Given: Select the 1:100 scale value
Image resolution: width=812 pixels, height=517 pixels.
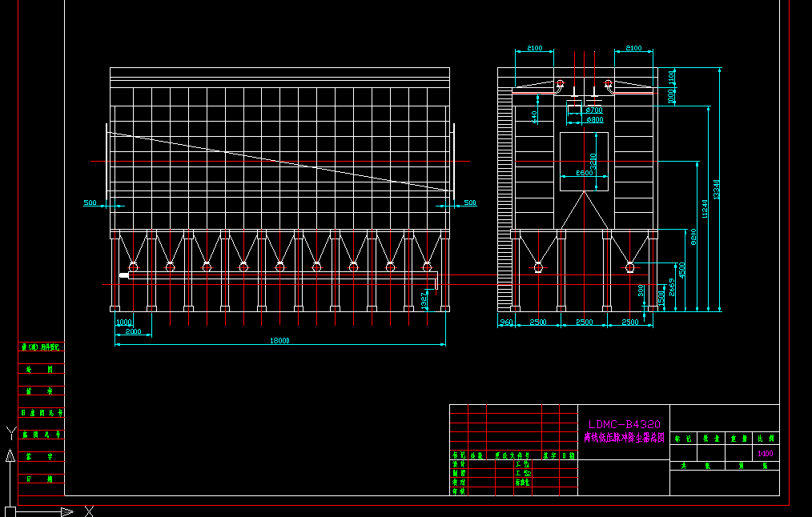Looking at the screenshot, I should 765,454.
